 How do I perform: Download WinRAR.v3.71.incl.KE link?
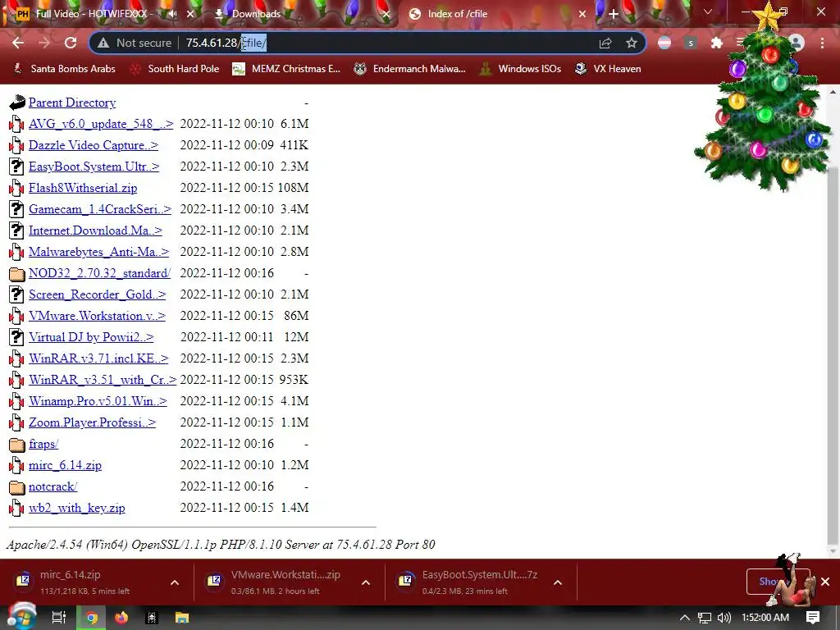[x=98, y=358]
